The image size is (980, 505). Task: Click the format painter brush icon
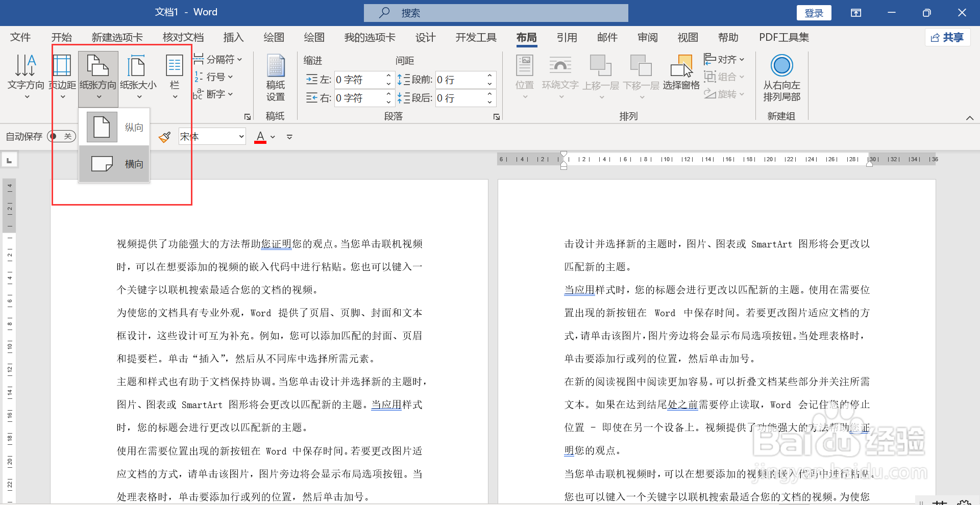[164, 137]
